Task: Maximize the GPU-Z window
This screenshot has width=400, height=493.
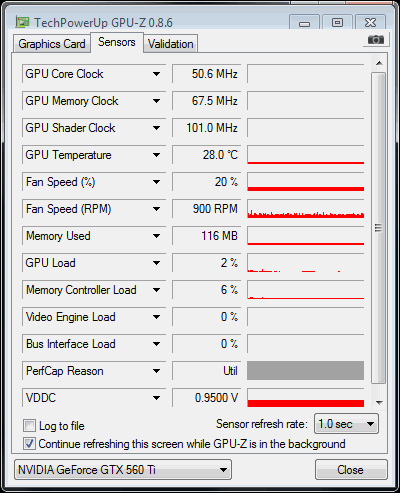Action: click(337, 23)
